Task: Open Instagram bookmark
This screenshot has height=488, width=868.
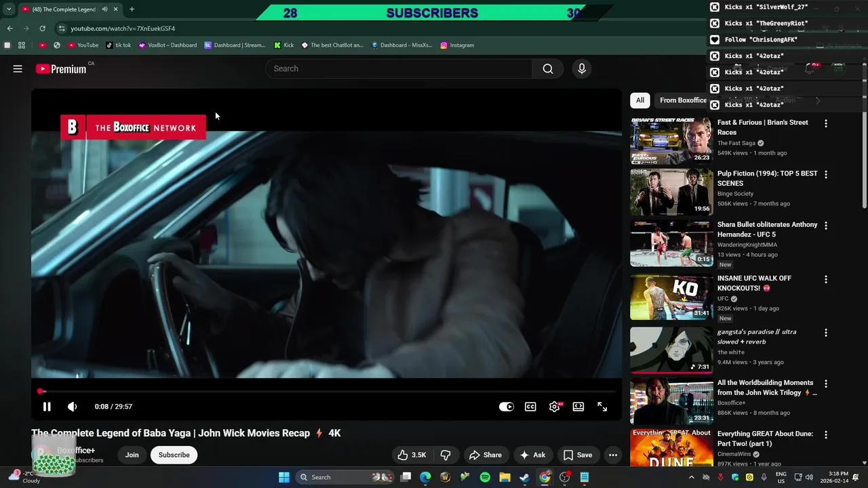Action: [x=457, y=45]
